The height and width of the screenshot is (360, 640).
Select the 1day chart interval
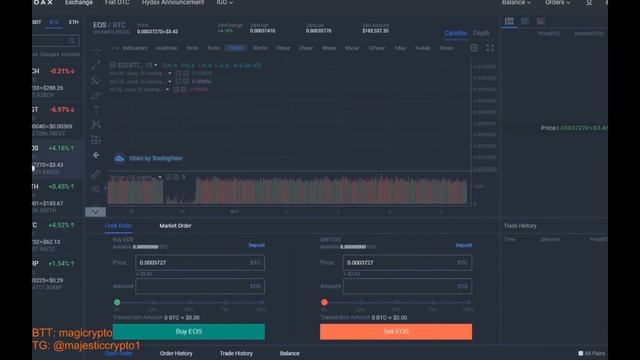point(400,48)
